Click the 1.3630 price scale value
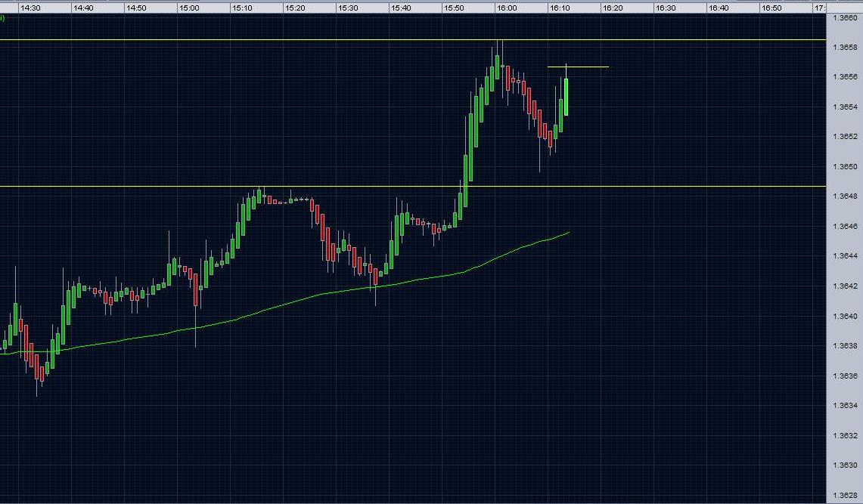Viewport: 863px width, 504px height. pyautogui.click(x=845, y=465)
